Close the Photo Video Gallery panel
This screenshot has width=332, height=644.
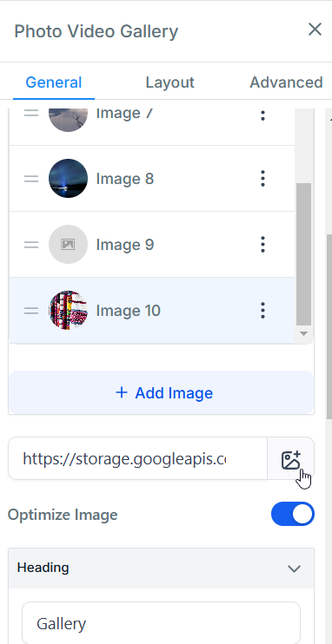pos(315,30)
